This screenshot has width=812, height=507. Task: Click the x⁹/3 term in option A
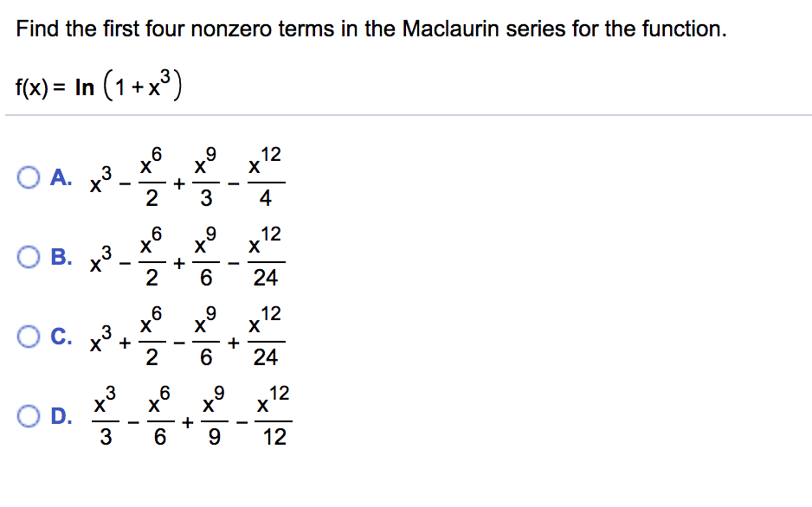click(204, 176)
